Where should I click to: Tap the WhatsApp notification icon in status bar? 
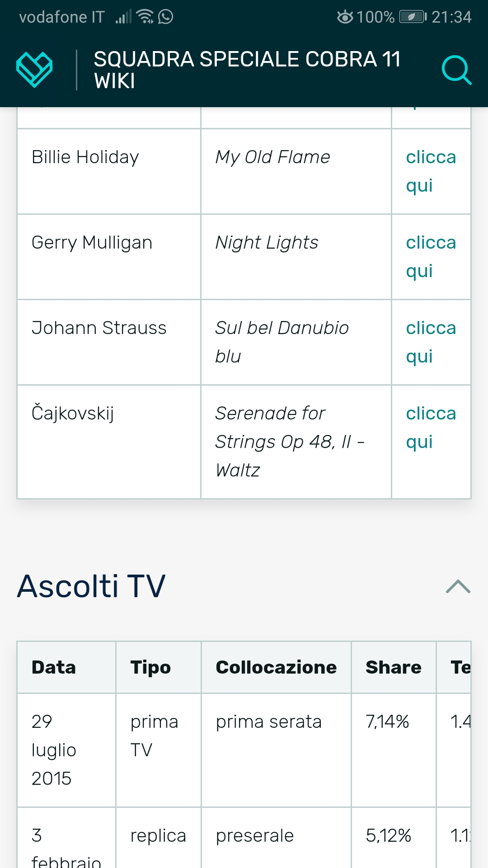point(166,17)
